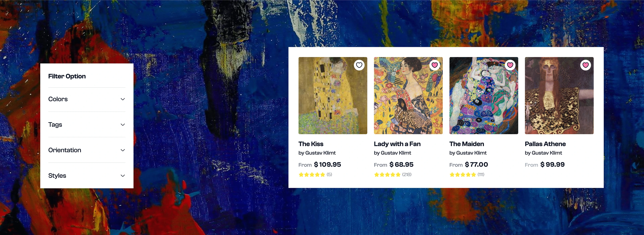Select the Colors filter label
This screenshot has height=235, width=644.
[x=58, y=99]
